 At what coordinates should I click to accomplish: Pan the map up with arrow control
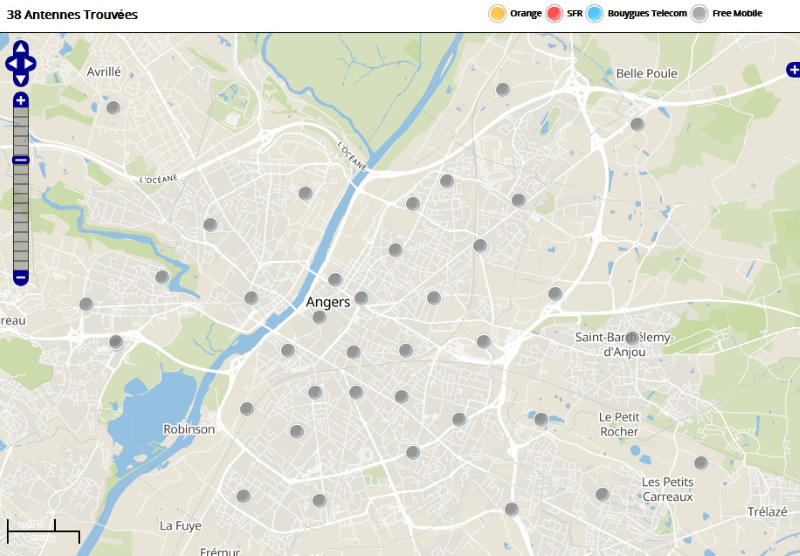pos(21,48)
